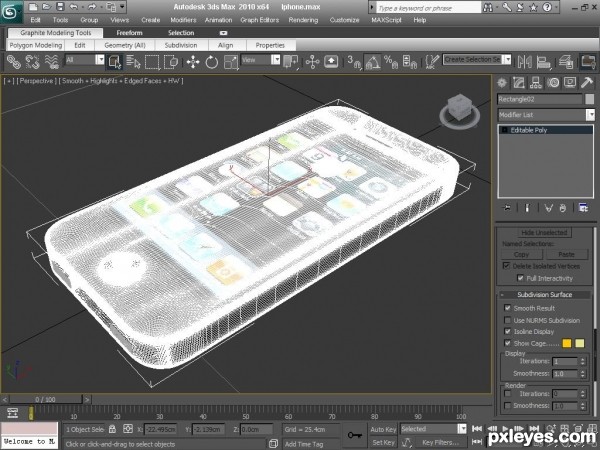
Task: Activate the Select and Scale tool
Action: tap(231, 62)
